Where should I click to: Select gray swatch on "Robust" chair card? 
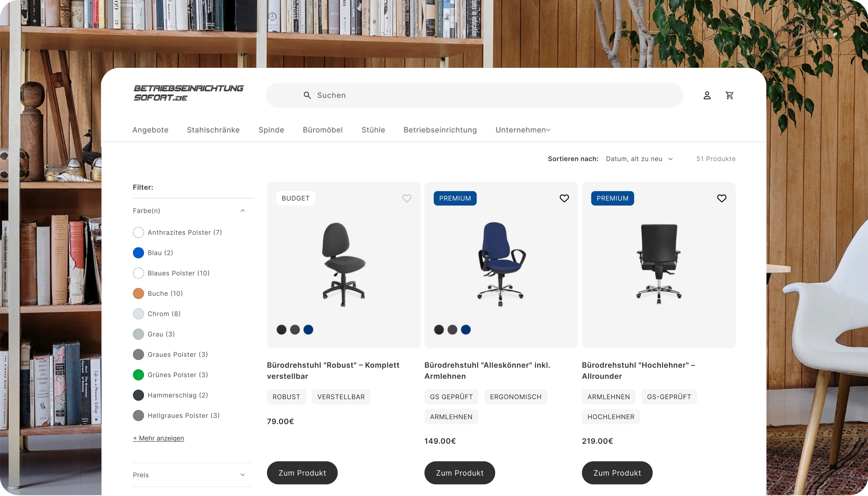point(295,330)
